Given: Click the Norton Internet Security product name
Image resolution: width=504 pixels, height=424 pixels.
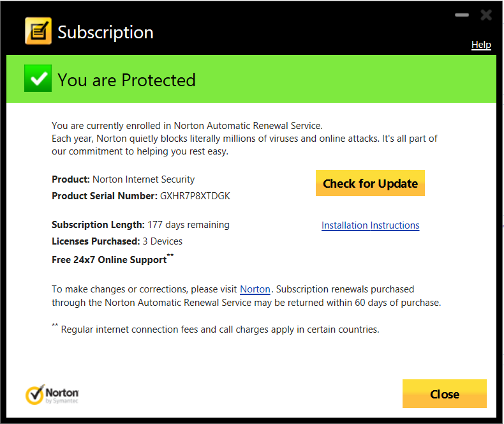Looking at the screenshot, I should tap(144, 179).
